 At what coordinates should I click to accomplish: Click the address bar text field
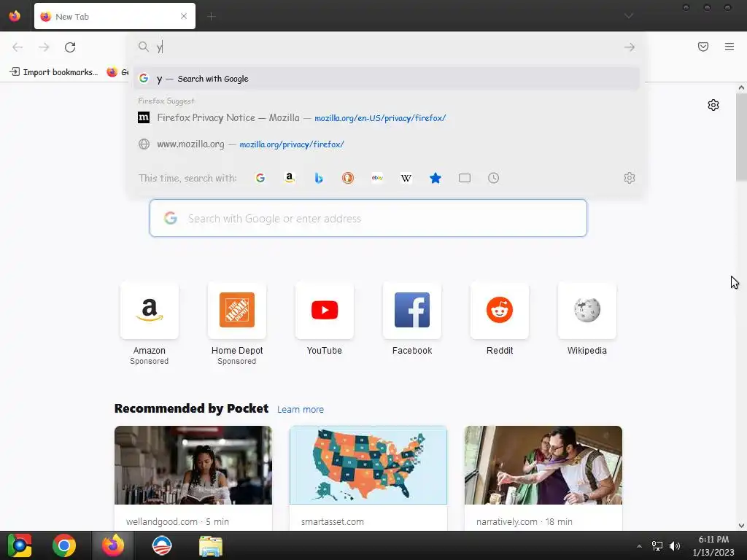(x=386, y=47)
